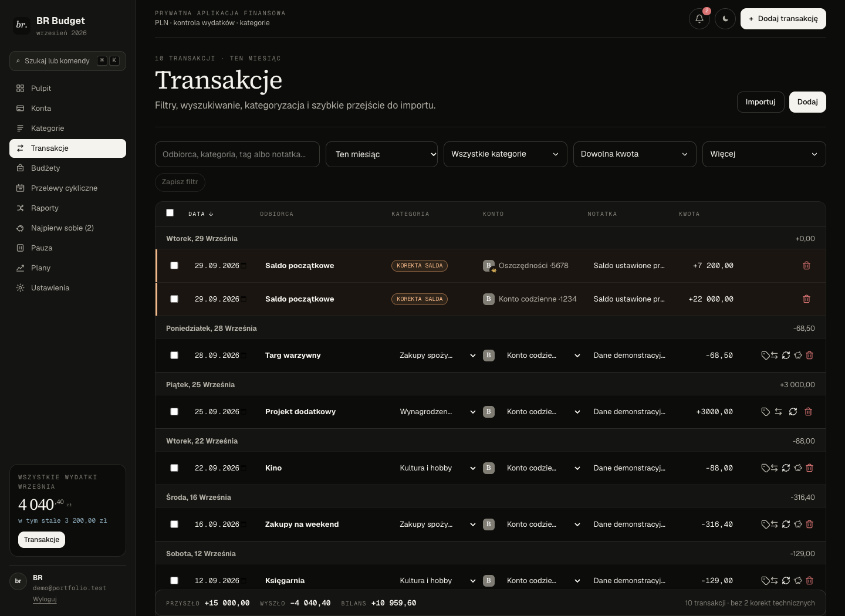Expand the Wszystkie kategorie filter
This screenshot has width=845, height=616.
(505, 154)
